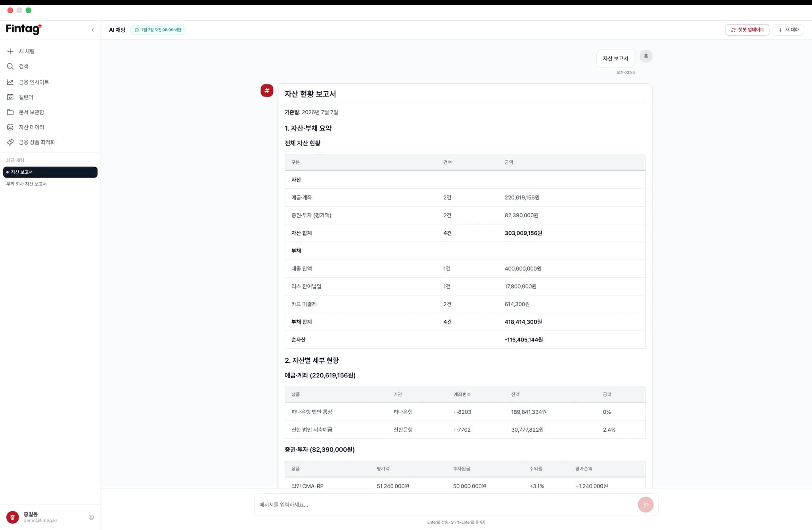Click the red 홍 profile avatar in sidebar
Screen dimensions: 812x530
[x=13, y=517]
